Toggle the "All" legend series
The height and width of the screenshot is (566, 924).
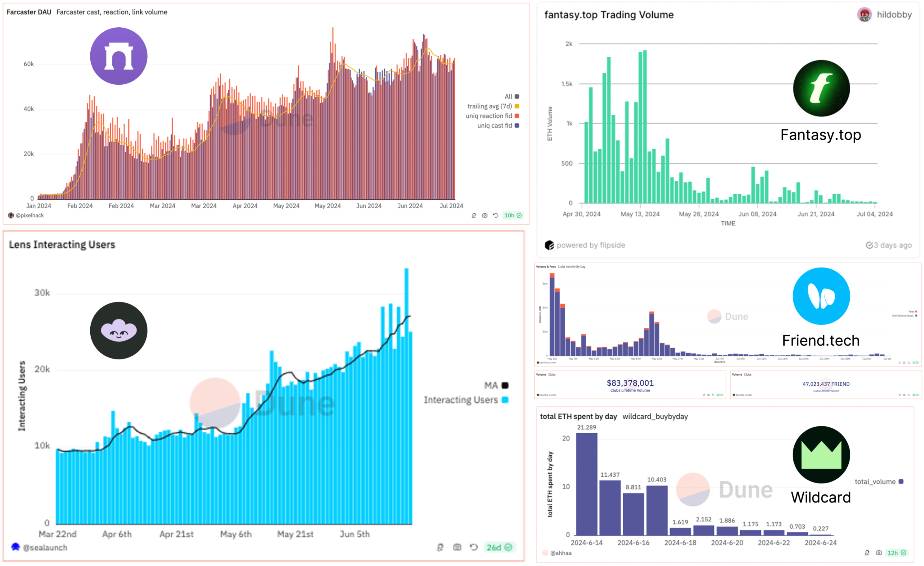(x=511, y=96)
